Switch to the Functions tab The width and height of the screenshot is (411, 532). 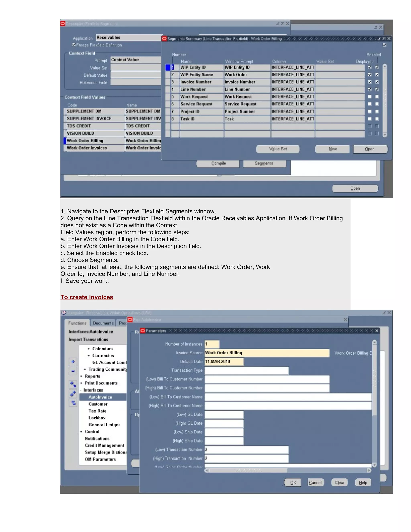click(77, 323)
